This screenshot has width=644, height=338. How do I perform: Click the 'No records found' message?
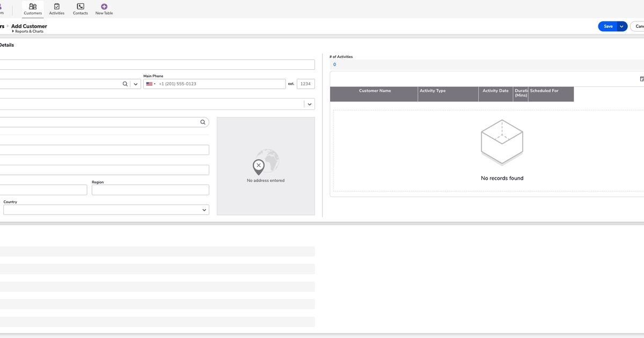click(x=502, y=178)
